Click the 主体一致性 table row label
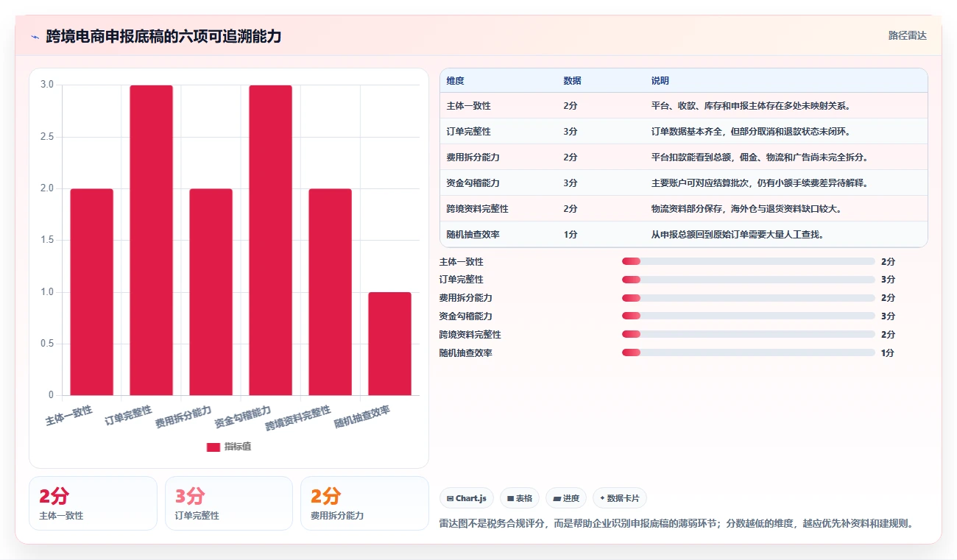Screen dimensions: 957x560 pyautogui.click(x=468, y=106)
